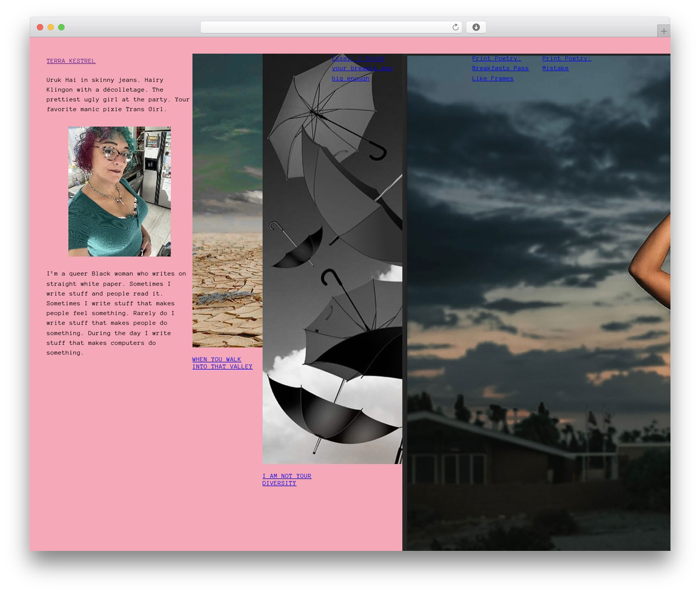The image size is (700, 593).
Task: Open a new tab with the plus button
Action: click(x=663, y=31)
